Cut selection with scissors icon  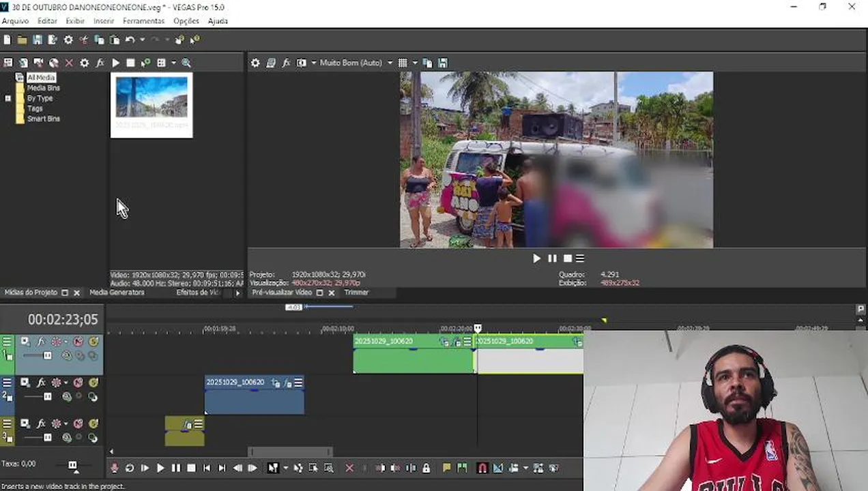point(84,40)
